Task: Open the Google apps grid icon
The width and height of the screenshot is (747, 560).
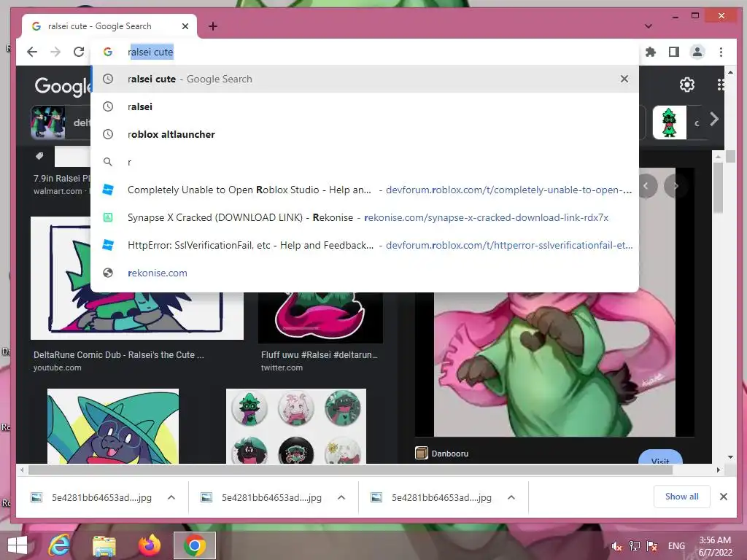Action: pos(720,85)
